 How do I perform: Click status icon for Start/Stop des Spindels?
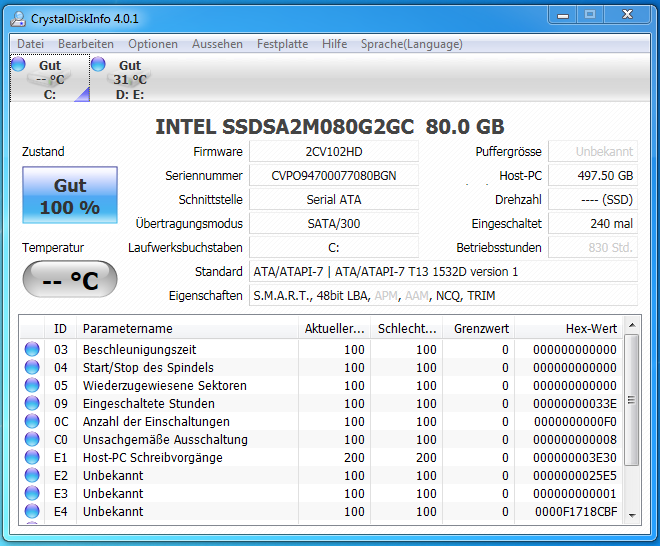click(32, 367)
